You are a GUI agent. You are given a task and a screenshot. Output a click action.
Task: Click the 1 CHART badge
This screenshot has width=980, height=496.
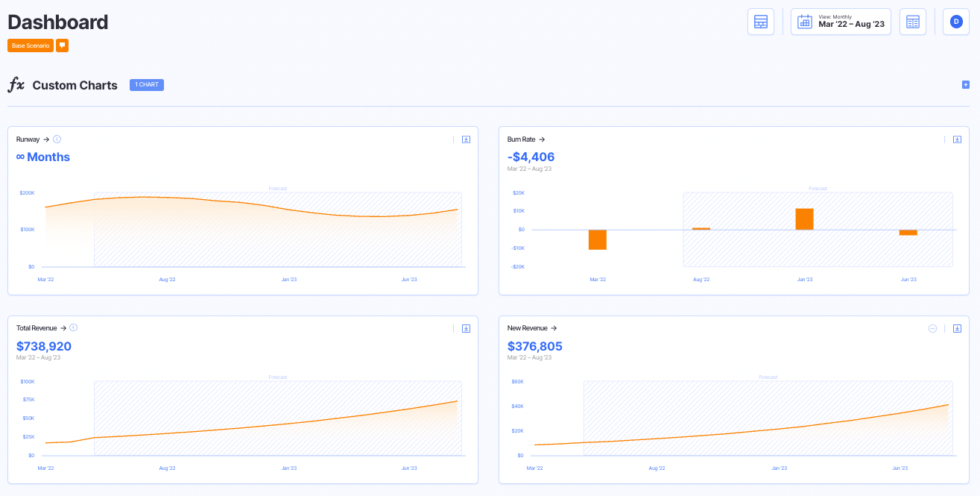pyautogui.click(x=146, y=84)
